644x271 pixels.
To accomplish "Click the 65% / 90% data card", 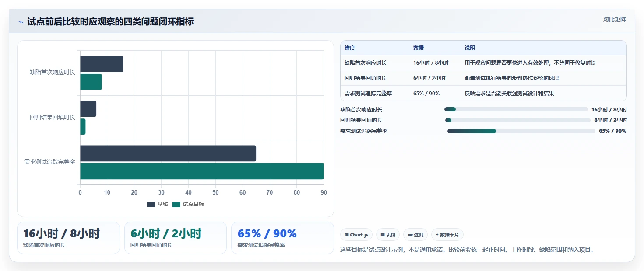I will (x=282, y=238).
